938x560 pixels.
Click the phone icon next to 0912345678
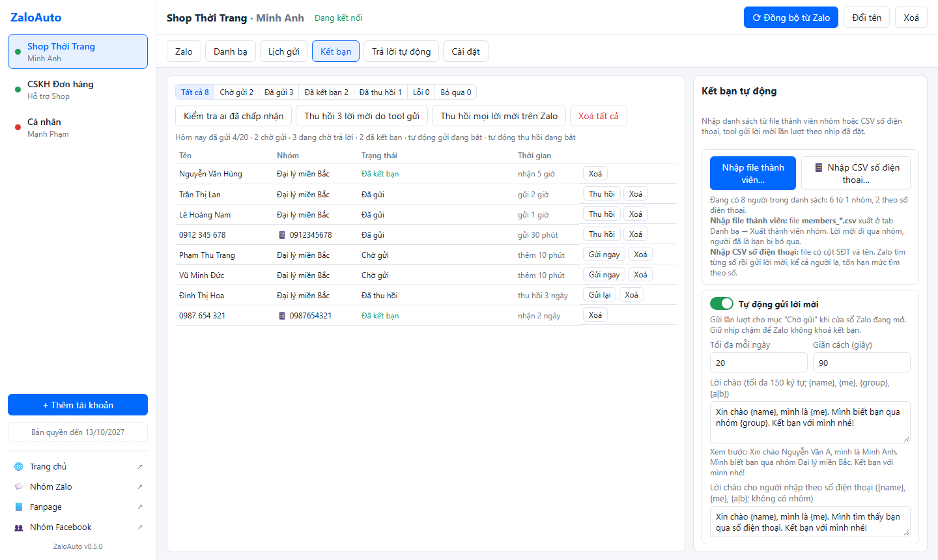[x=282, y=235]
